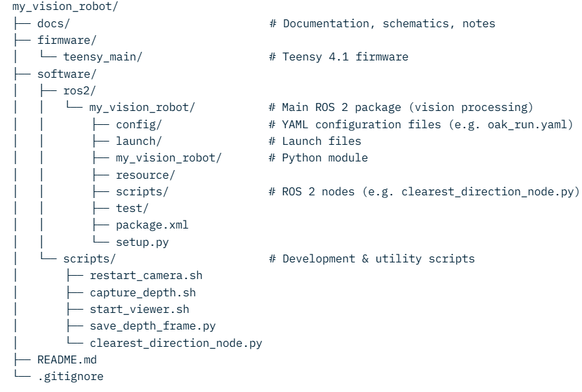The image size is (582, 392).
Task: Click the start_viewer.sh file name
Action: 140,309
